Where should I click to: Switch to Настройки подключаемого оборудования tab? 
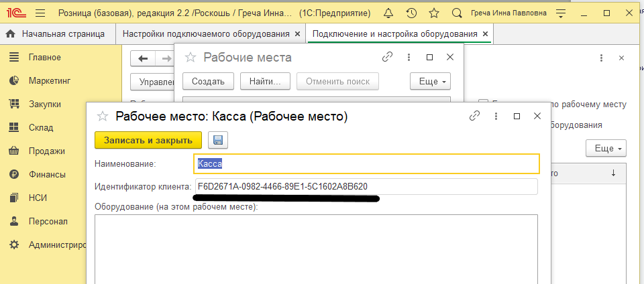[x=206, y=34]
